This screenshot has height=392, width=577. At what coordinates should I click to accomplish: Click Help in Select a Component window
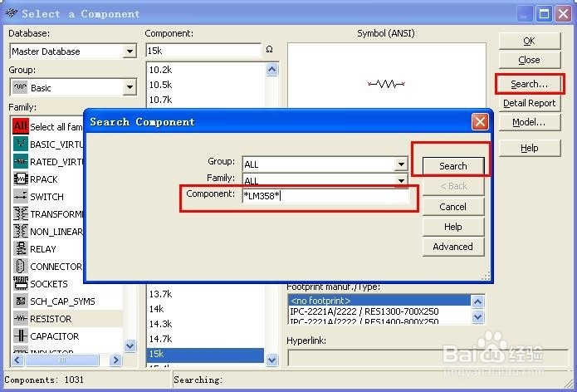coord(530,148)
